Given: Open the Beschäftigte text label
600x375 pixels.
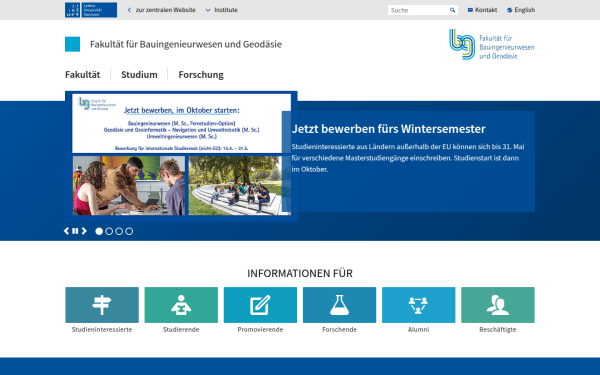Looking at the screenshot, I should (x=498, y=329).
